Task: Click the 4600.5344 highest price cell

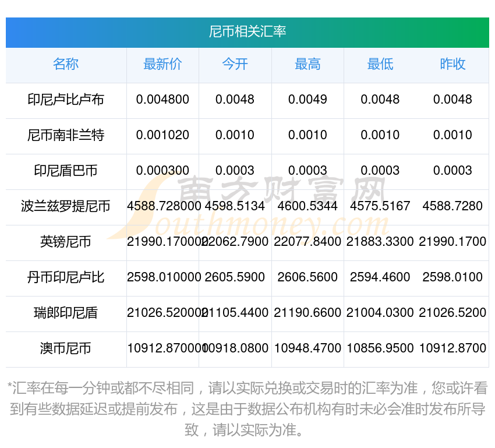Action: pyautogui.click(x=307, y=206)
